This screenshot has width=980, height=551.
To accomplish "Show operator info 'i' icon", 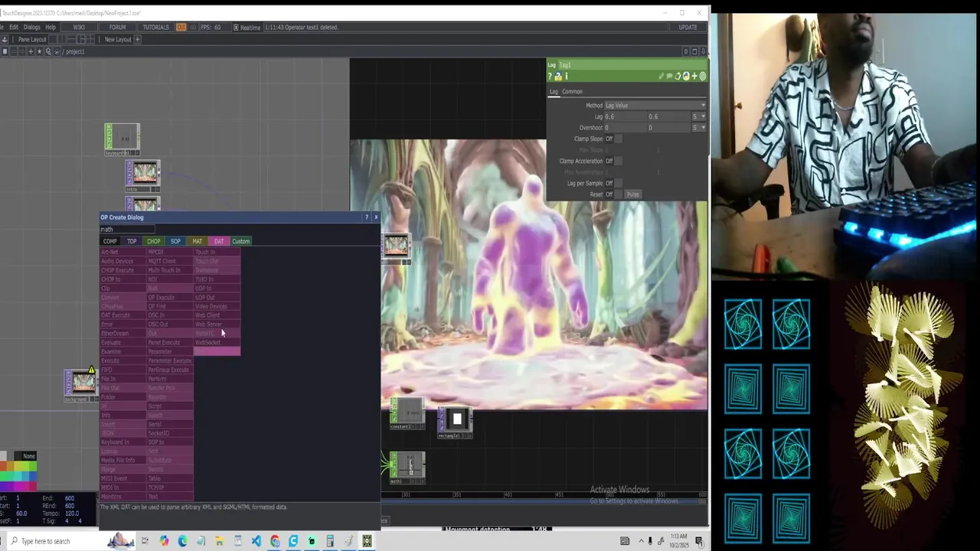I will click(566, 77).
